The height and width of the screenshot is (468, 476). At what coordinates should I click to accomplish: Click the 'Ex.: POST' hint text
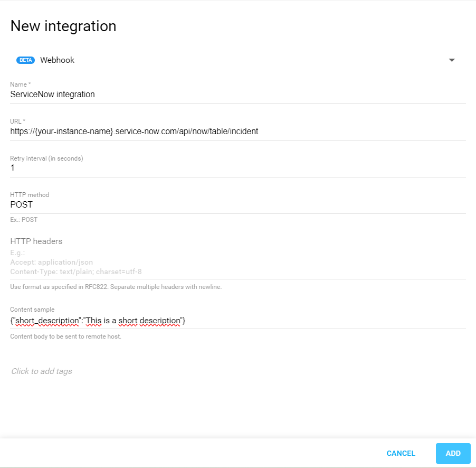(x=24, y=220)
